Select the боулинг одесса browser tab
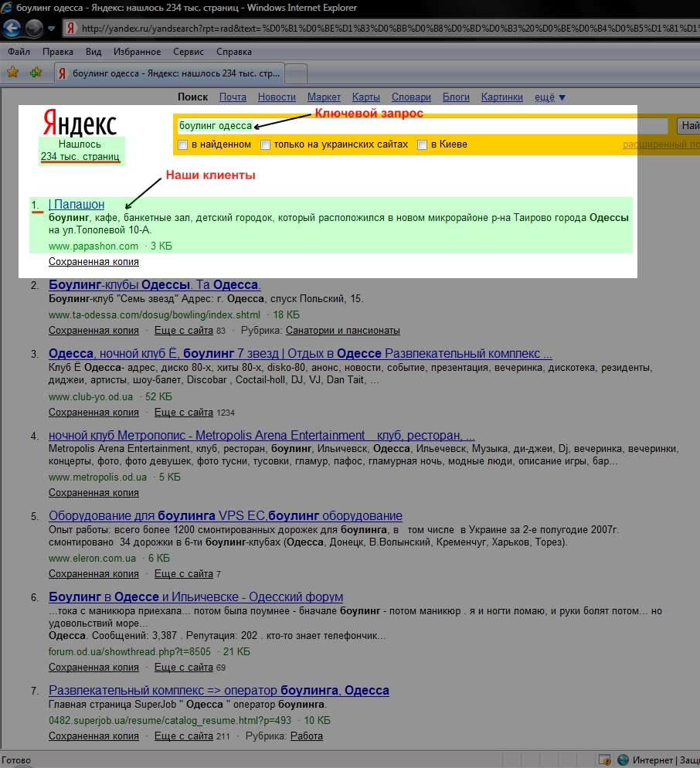 click(169, 73)
